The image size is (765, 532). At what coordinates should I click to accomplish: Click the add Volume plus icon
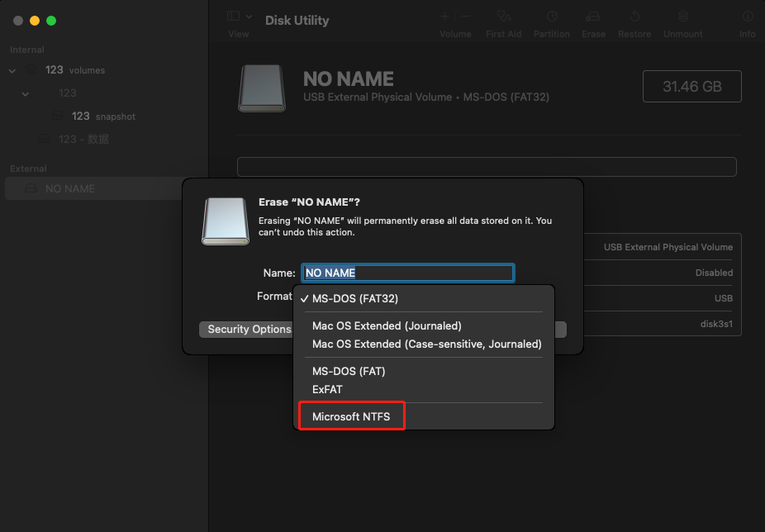pyautogui.click(x=444, y=17)
